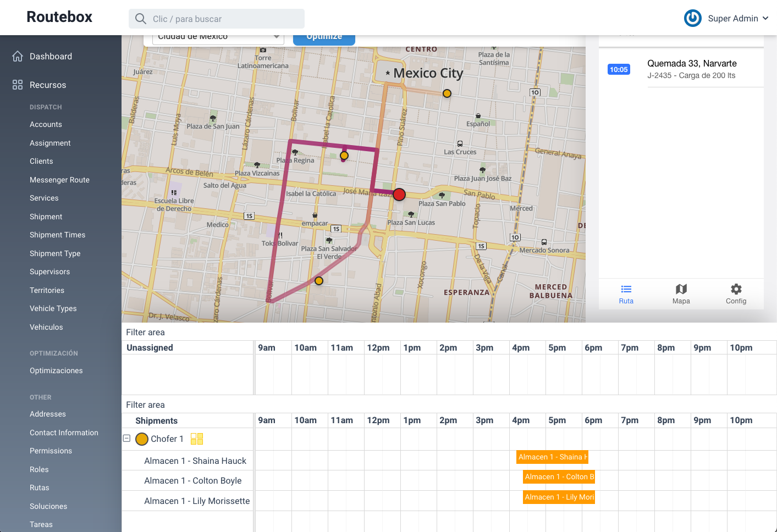The width and height of the screenshot is (777, 532).
Task: Click the search magnifier icon
Action: [x=141, y=19]
